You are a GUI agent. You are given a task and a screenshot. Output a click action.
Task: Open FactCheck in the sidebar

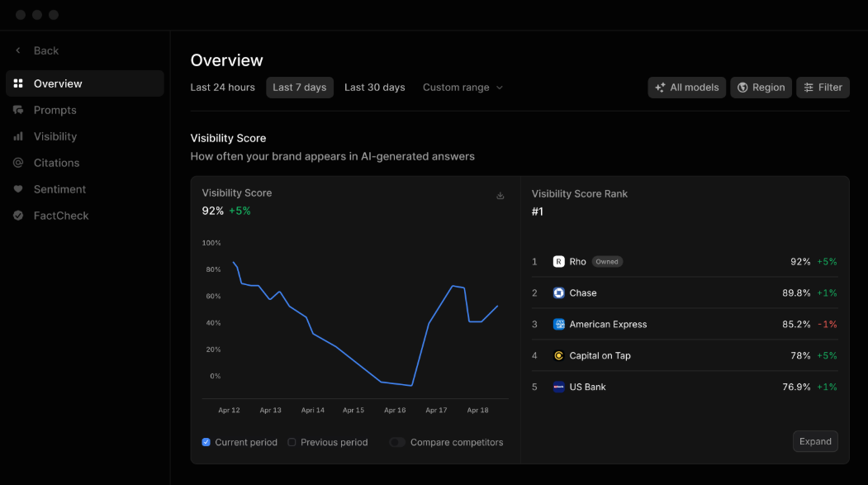85,216
